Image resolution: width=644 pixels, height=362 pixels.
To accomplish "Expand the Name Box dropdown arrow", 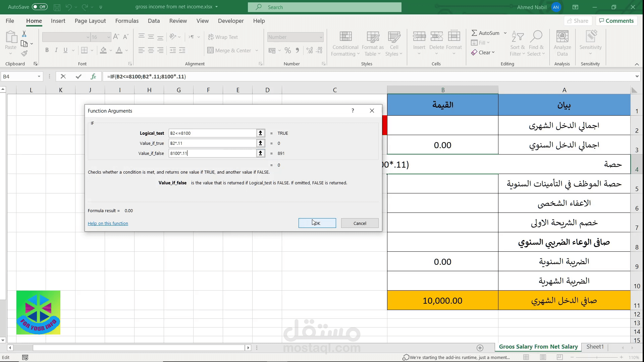I will click(x=39, y=76).
